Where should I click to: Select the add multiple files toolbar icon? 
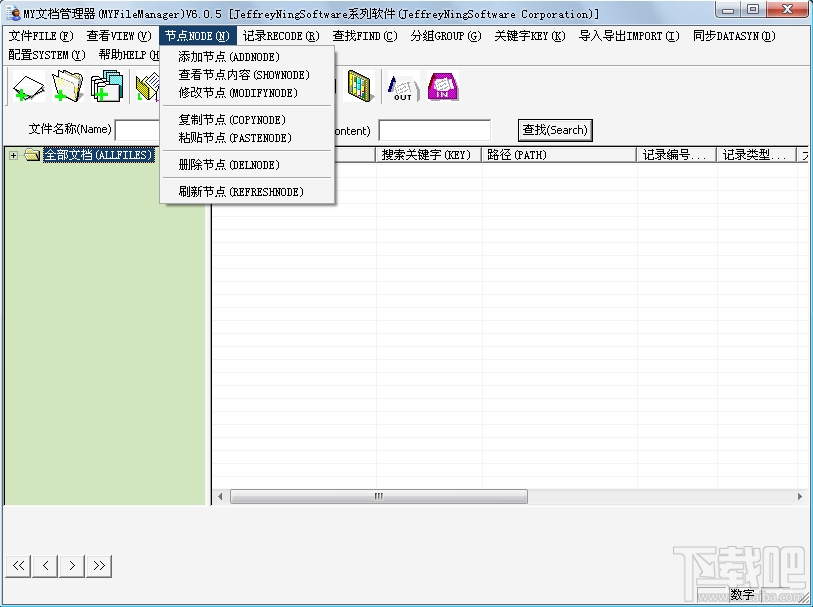click(106, 87)
